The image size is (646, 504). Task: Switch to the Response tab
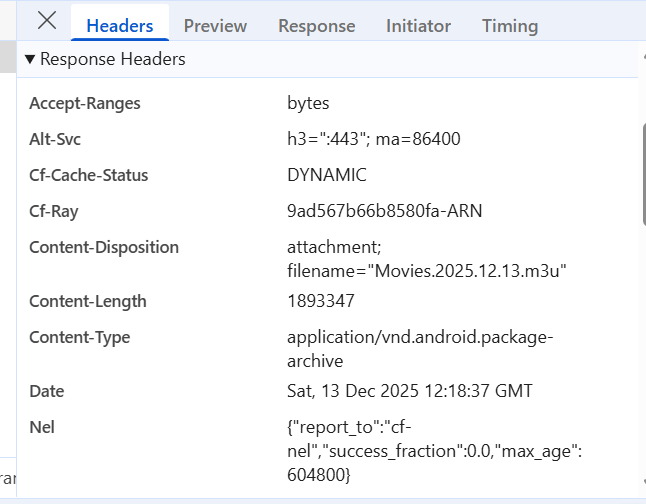[316, 26]
